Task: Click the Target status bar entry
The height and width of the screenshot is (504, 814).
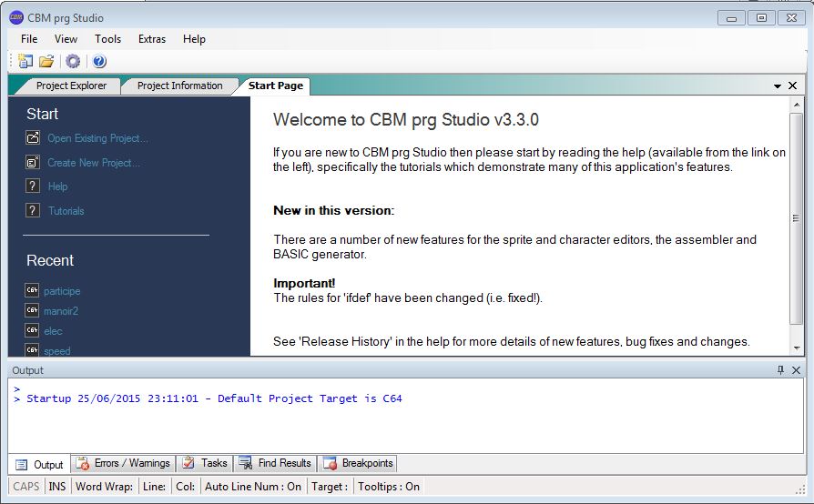Action: coord(329,487)
